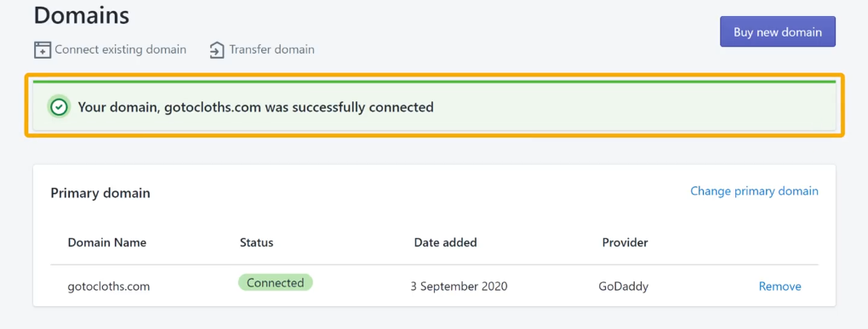
Task: Click the successfully connected banner message
Action: tap(256, 107)
